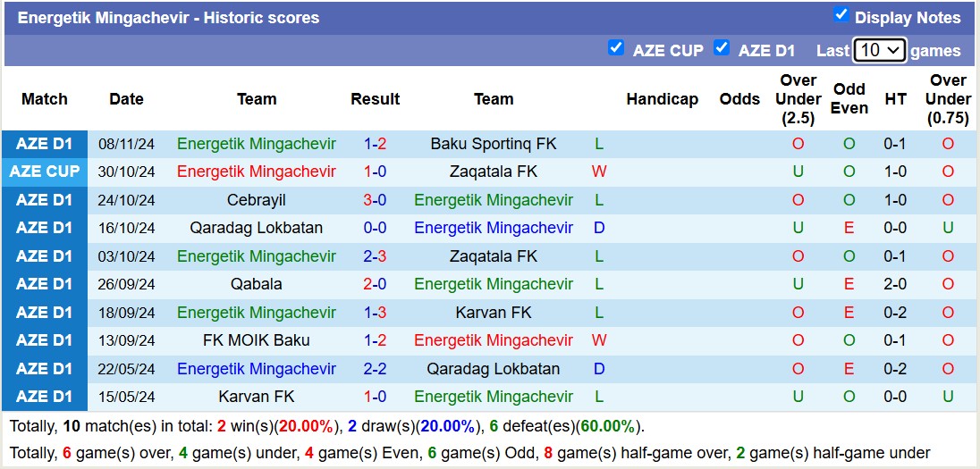Click the Odd Even column header
Viewport: 980px width, 469px height.
[x=849, y=99]
